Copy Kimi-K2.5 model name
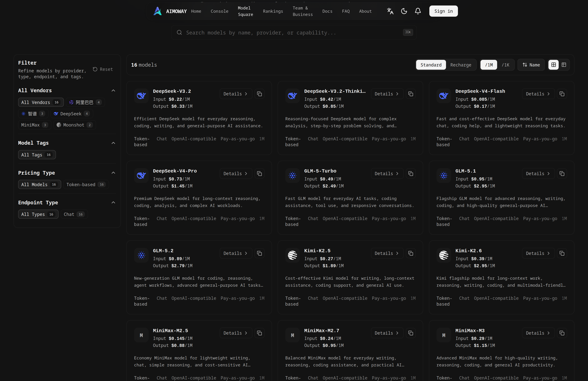The image size is (588, 381). pos(411,253)
